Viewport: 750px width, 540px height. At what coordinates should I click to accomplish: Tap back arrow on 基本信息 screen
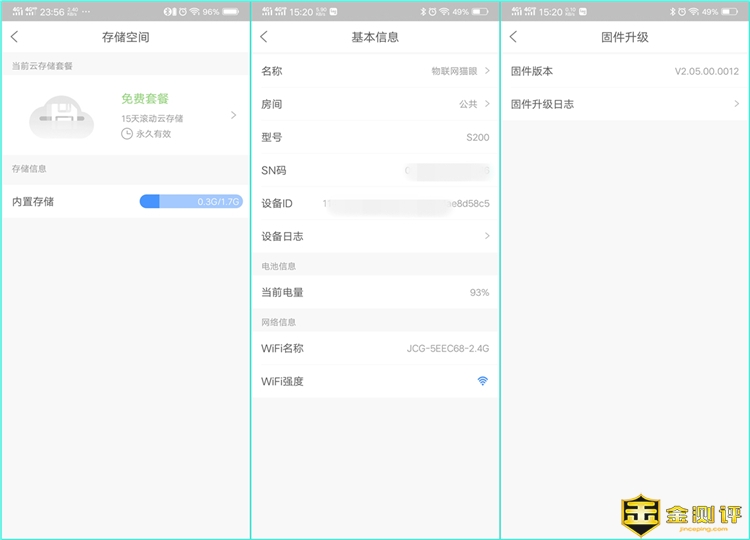click(x=264, y=37)
